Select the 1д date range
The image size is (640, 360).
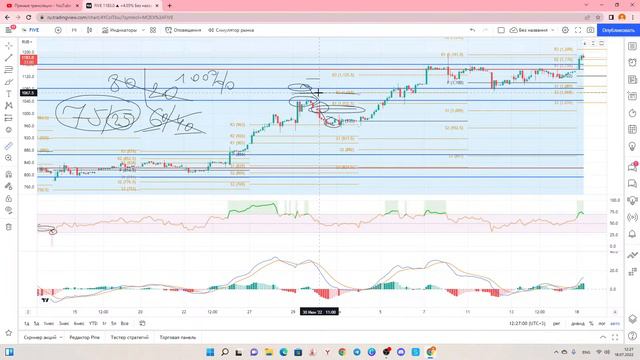click(27, 323)
